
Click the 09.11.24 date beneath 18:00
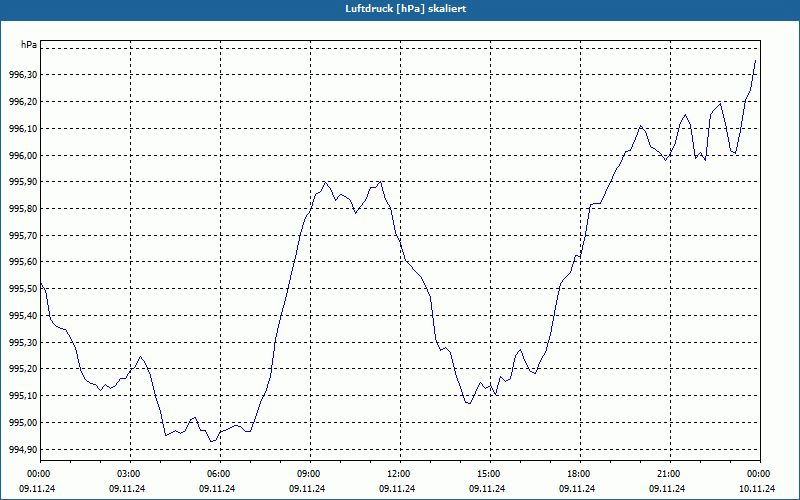pyautogui.click(x=577, y=489)
